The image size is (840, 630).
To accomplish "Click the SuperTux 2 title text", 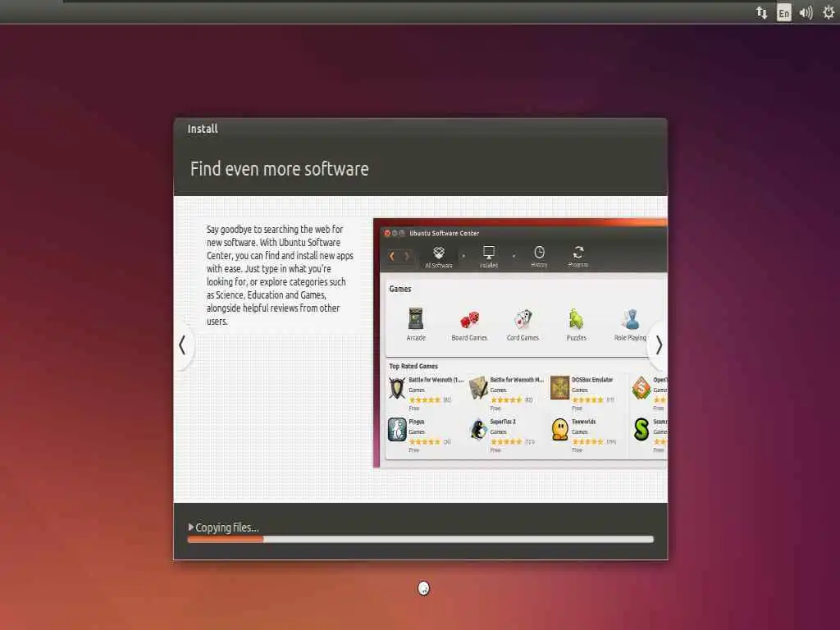I will pos(503,422).
